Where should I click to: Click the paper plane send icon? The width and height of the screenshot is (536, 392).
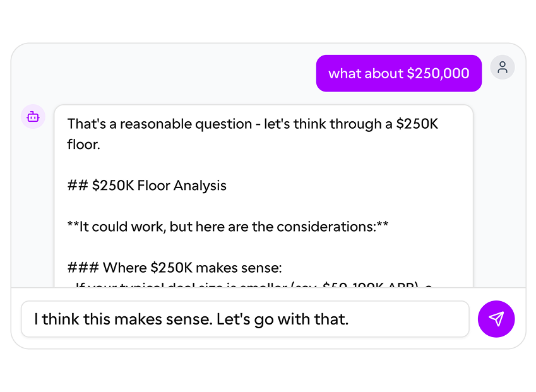click(x=496, y=319)
